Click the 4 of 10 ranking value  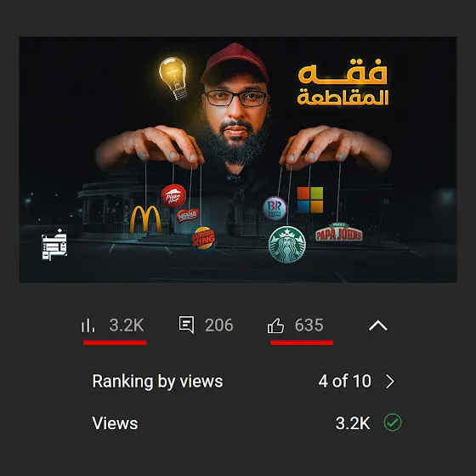click(345, 382)
